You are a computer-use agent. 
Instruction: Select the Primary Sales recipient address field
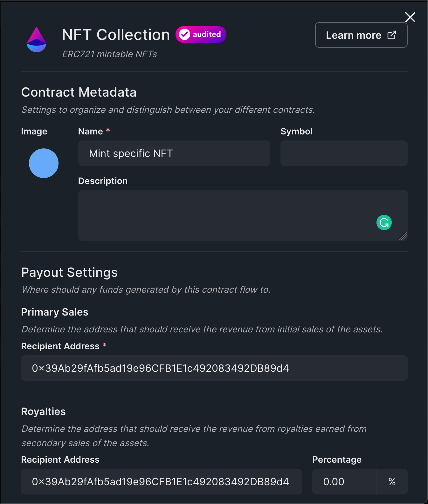pos(214,368)
